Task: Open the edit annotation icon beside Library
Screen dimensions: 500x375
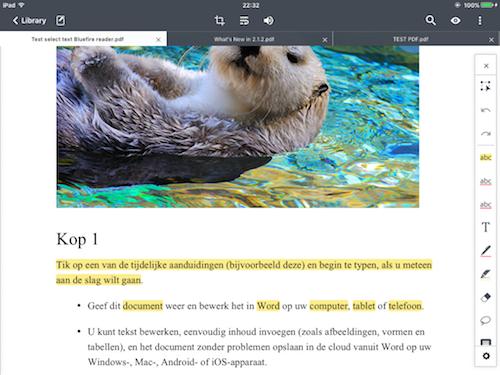Action: 60,21
